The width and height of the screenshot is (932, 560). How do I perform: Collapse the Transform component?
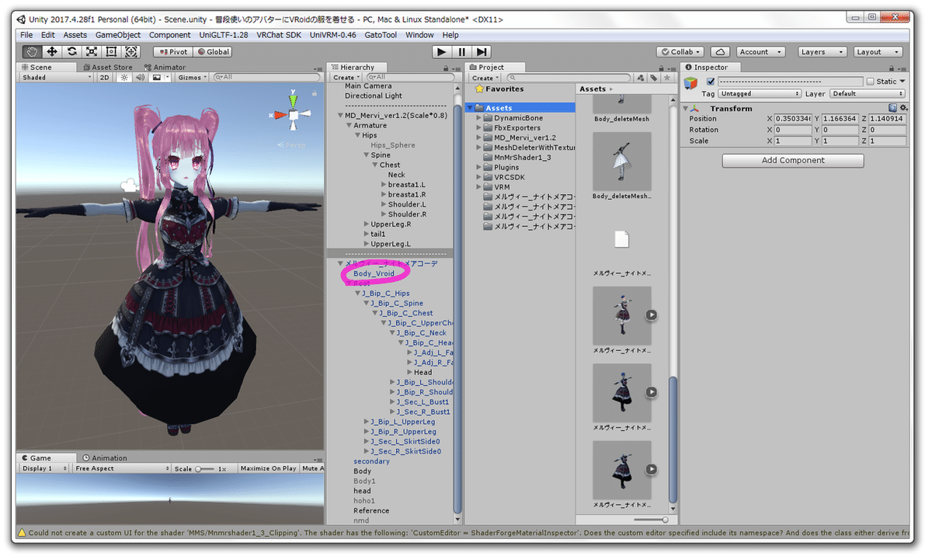tap(687, 109)
